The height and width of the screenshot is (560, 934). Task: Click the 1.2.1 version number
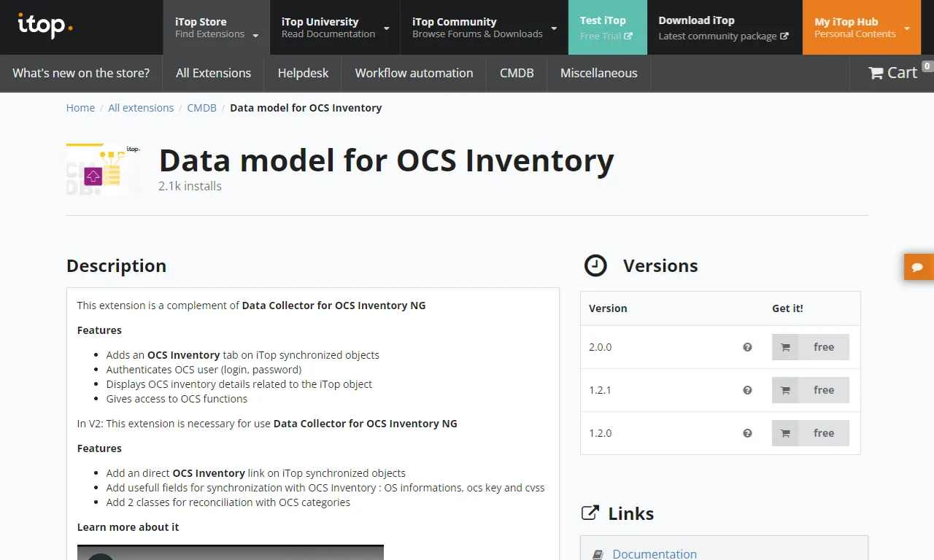[601, 390]
